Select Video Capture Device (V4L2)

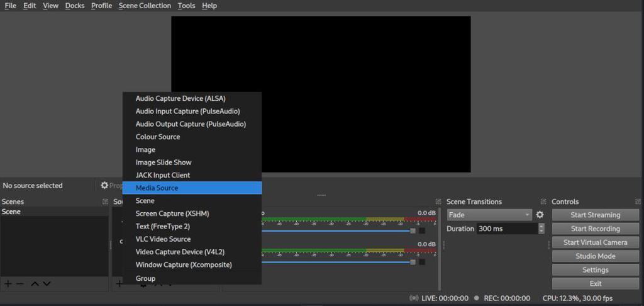click(x=192, y=252)
